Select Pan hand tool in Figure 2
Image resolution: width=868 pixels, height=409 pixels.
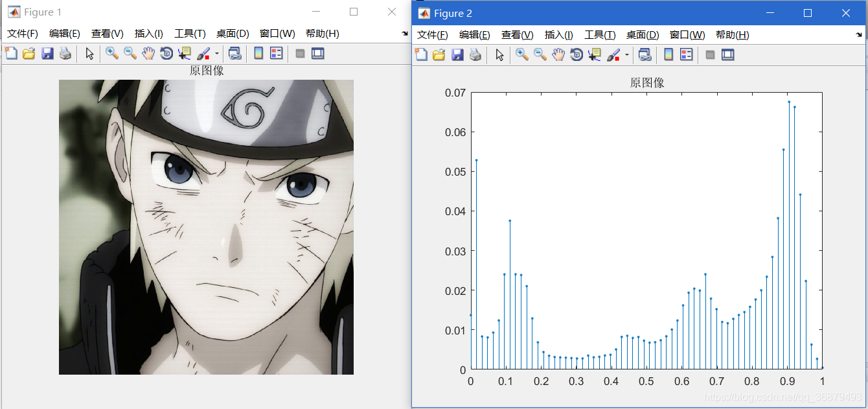click(x=558, y=54)
